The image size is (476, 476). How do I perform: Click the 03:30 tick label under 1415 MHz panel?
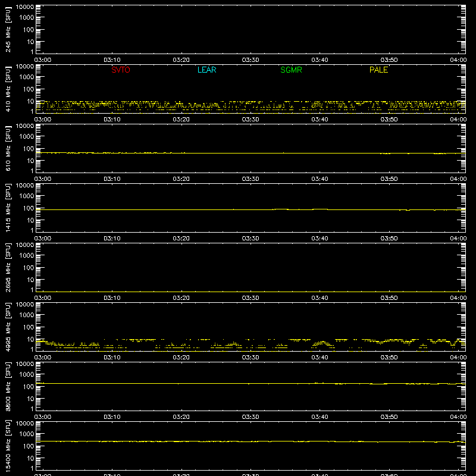pos(250,239)
